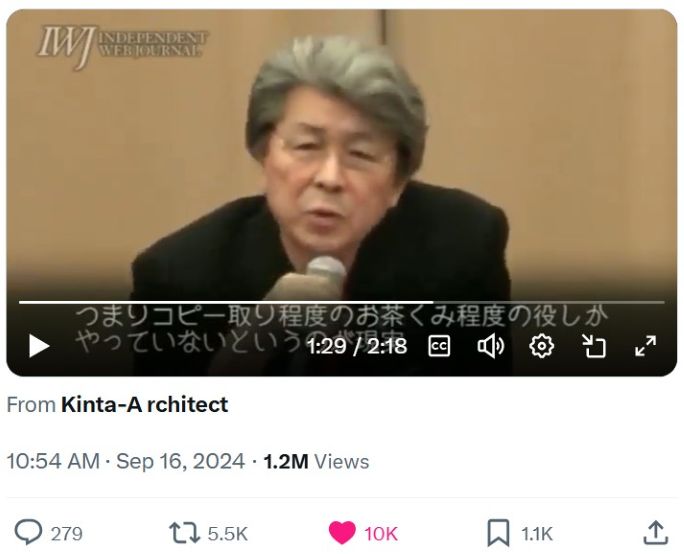Play the video
684x554 pixels.
(39, 346)
